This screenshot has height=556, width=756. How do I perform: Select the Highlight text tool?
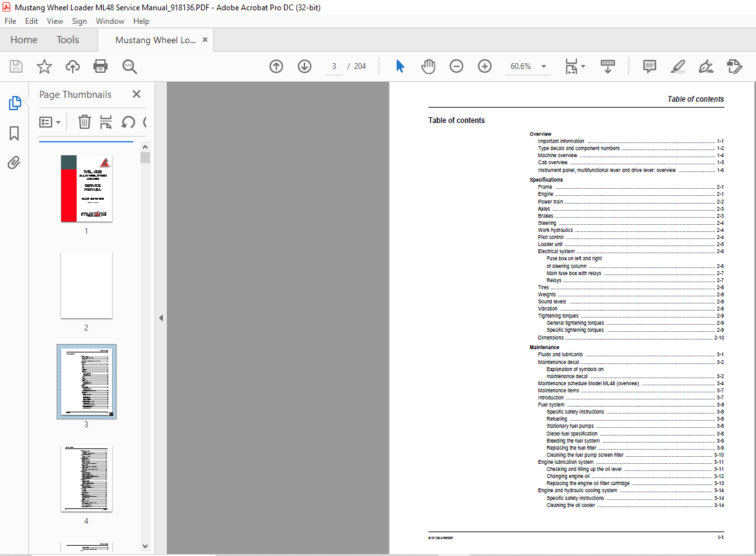(x=678, y=66)
